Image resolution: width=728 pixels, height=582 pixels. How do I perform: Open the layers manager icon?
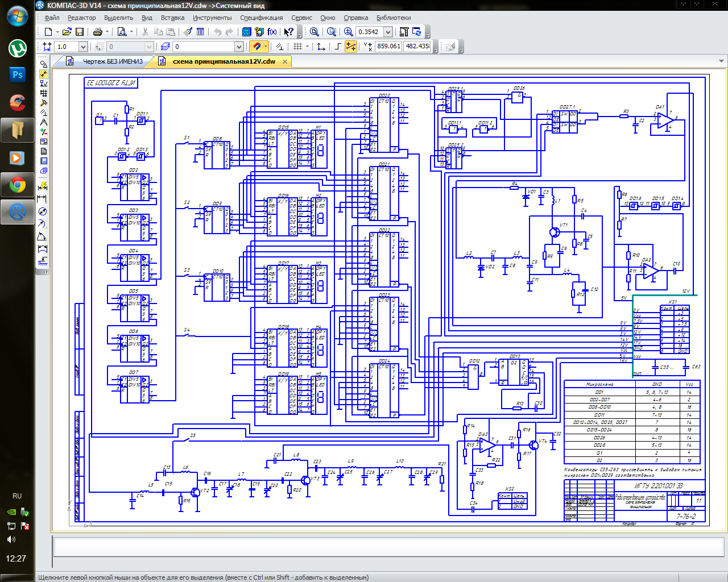[x=165, y=47]
